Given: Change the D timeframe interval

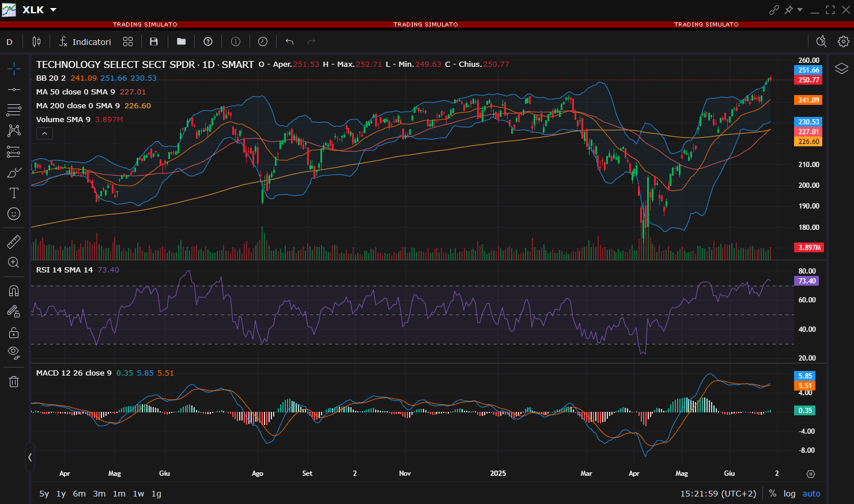Looking at the screenshot, I should pos(9,41).
